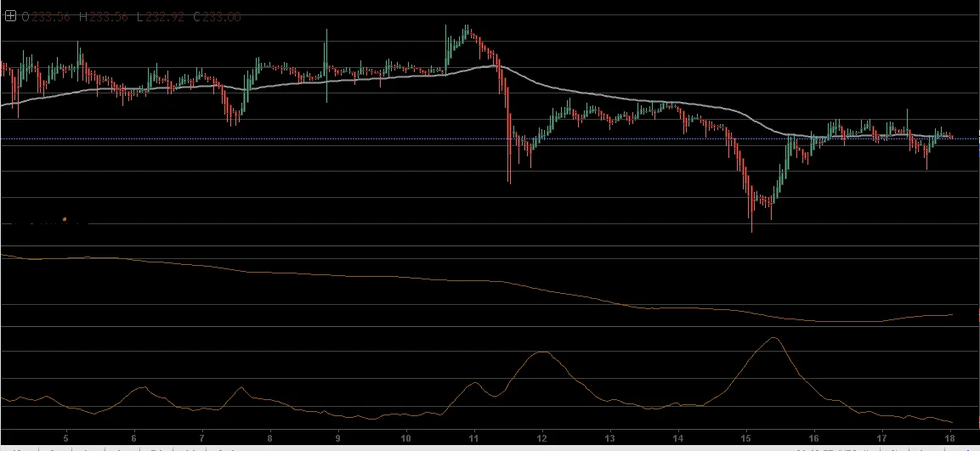Click the low price value 232.92
The height and width of the screenshot is (451, 980).
[x=165, y=17]
